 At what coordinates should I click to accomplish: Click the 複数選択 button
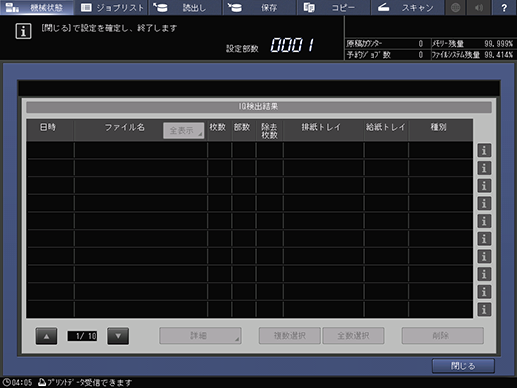click(x=290, y=336)
